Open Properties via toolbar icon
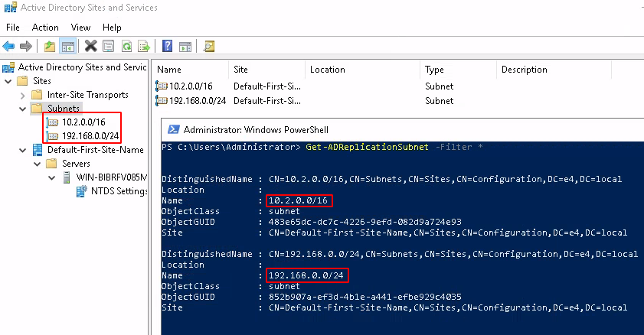This screenshot has width=644, height=335. pos(109,47)
